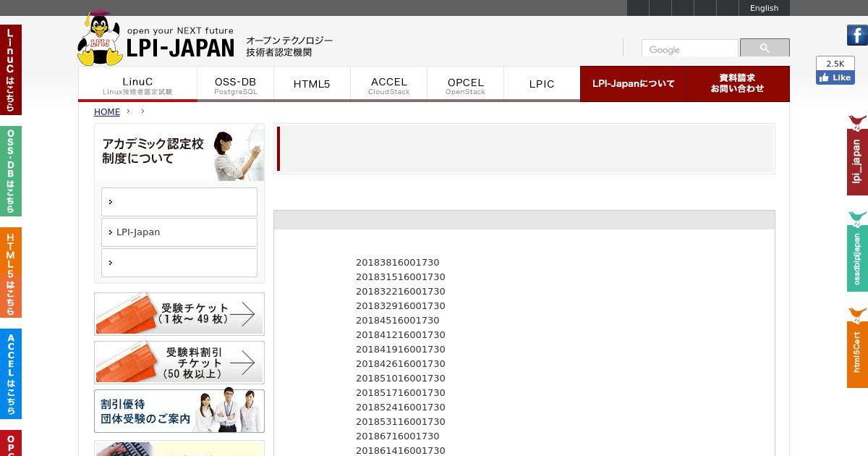
Task: Open 割引優待 団体受験のご案内 banner
Action: click(179, 411)
